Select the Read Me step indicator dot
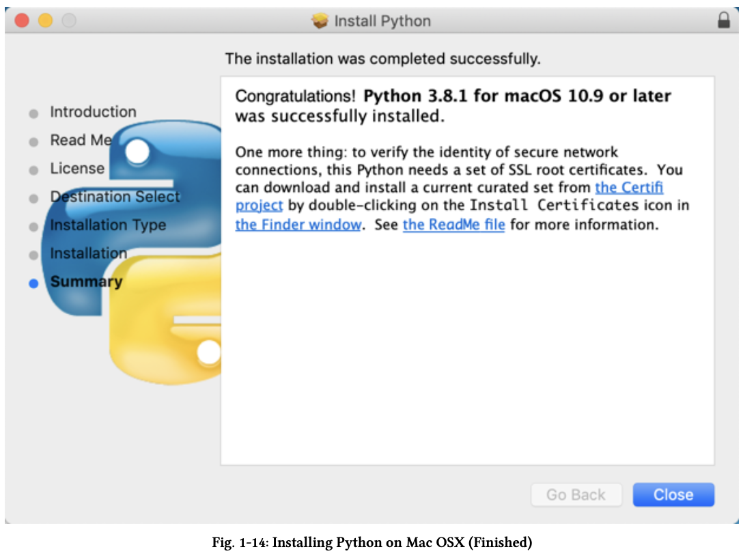 (33, 141)
